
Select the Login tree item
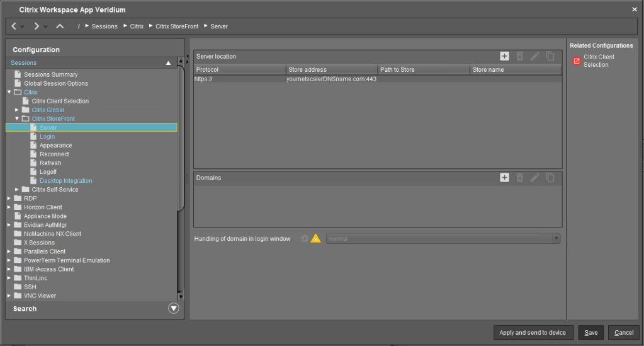tap(47, 137)
